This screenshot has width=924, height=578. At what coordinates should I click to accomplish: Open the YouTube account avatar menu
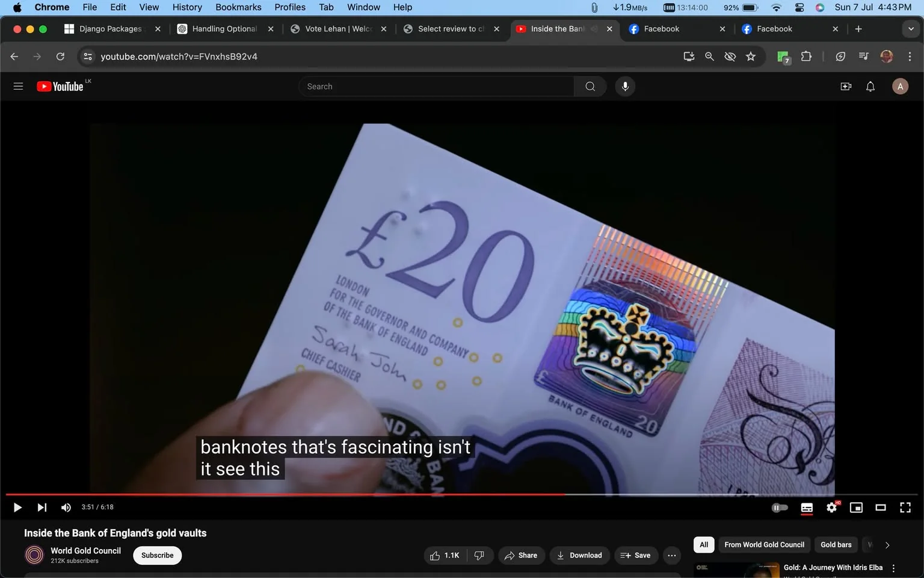tap(900, 87)
